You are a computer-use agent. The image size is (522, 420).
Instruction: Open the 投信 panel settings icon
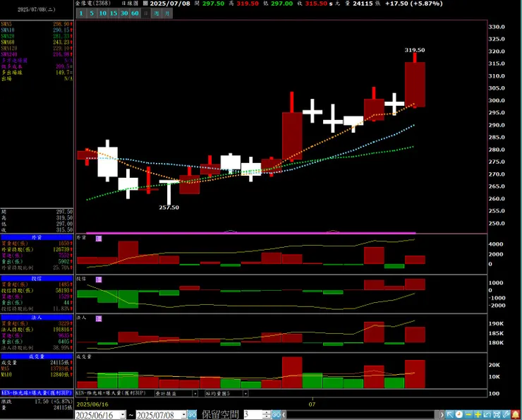(x=99, y=280)
